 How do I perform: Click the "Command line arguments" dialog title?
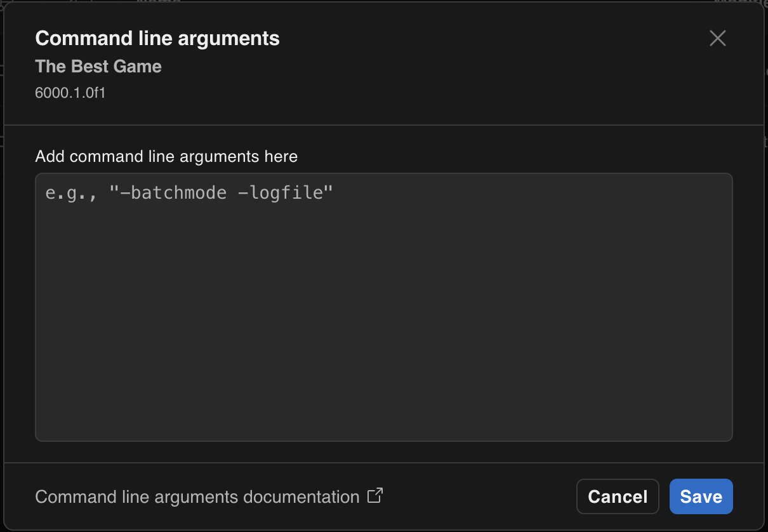click(x=157, y=38)
